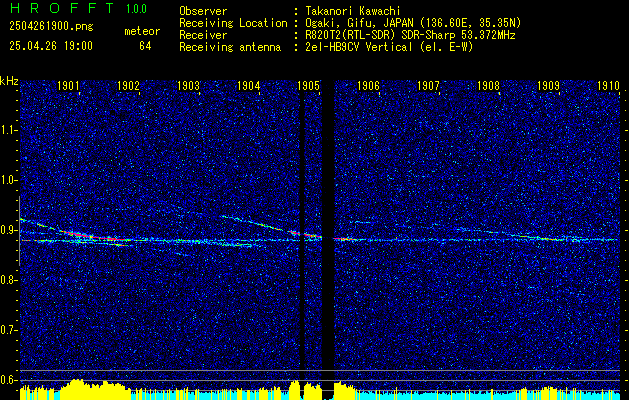Screen dimensions: 629x400
Task: Click the 1.1 kHz axis label
Action: point(9,130)
